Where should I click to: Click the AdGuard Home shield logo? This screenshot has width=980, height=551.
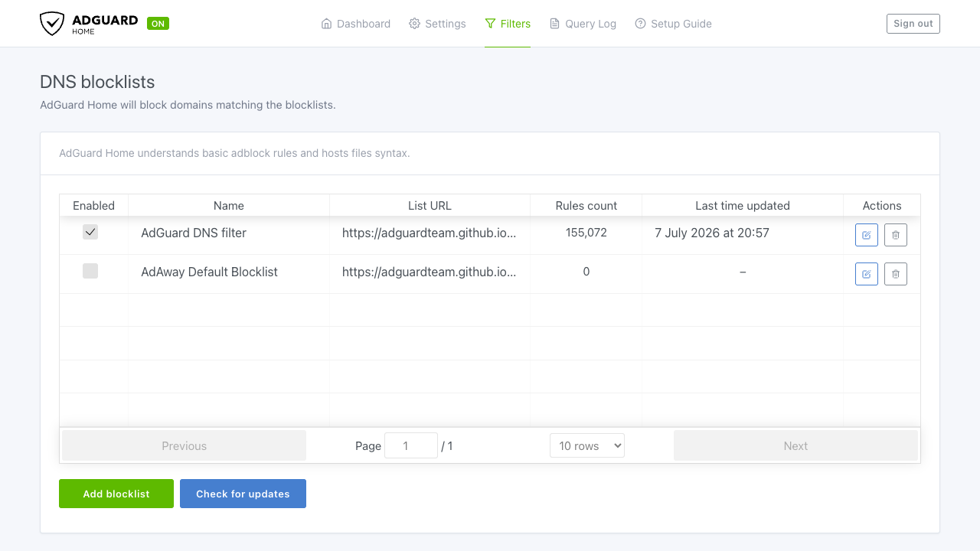[52, 24]
